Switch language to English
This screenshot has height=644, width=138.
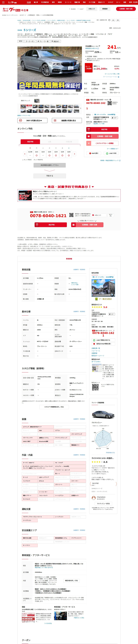[x=73, y=9]
